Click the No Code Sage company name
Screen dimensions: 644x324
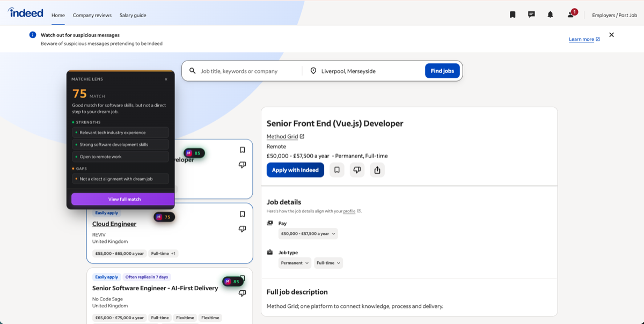click(107, 299)
